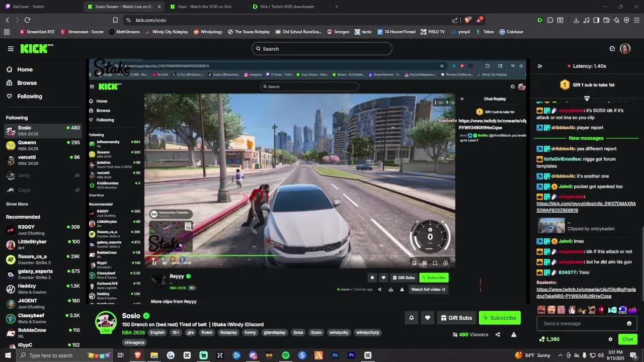Bookmark this page with the bookmark icon
Image resolution: width=644 pixels, height=362 pixels.
[x=115, y=20]
